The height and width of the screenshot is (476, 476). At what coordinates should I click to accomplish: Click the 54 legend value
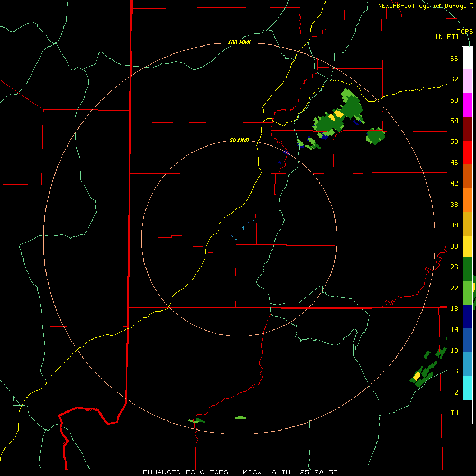pyautogui.click(x=454, y=121)
